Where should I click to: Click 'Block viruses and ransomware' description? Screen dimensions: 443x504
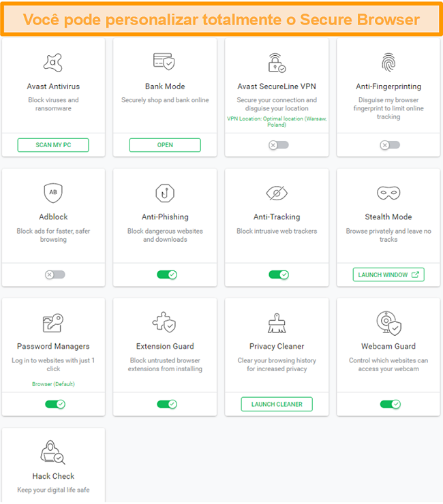[53, 104]
